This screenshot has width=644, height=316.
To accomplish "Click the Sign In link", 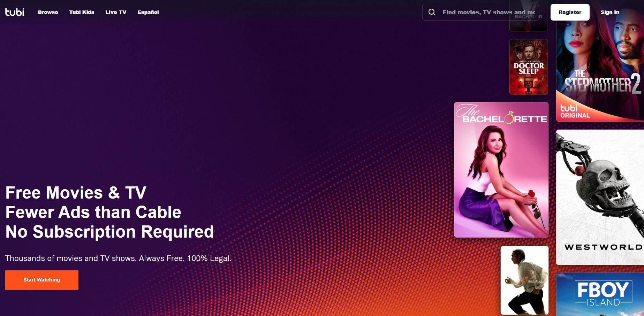I will (x=610, y=12).
